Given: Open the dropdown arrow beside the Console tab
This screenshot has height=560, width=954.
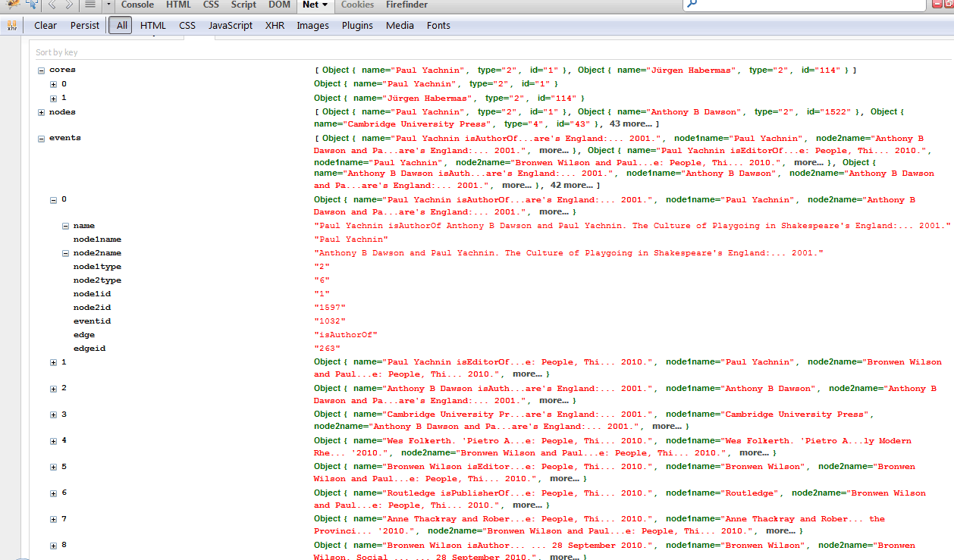Looking at the screenshot, I should 108,5.
